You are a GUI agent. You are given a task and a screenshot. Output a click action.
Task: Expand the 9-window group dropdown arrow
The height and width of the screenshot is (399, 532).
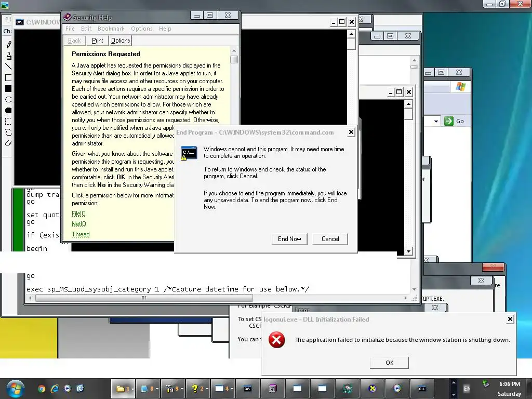(x=182, y=389)
